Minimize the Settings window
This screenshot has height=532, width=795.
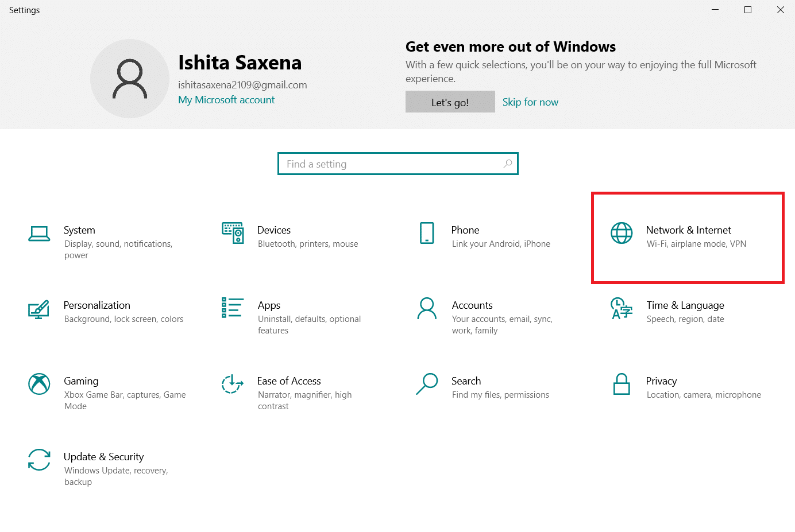click(x=715, y=10)
